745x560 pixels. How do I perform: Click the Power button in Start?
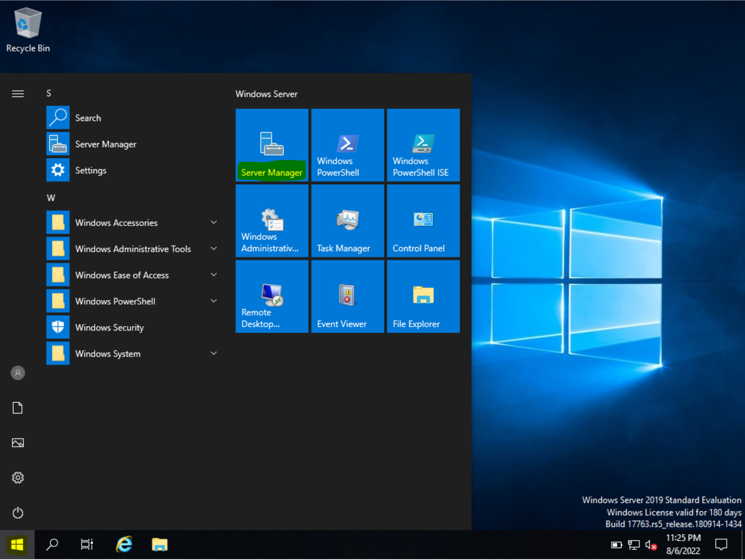pyautogui.click(x=18, y=513)
